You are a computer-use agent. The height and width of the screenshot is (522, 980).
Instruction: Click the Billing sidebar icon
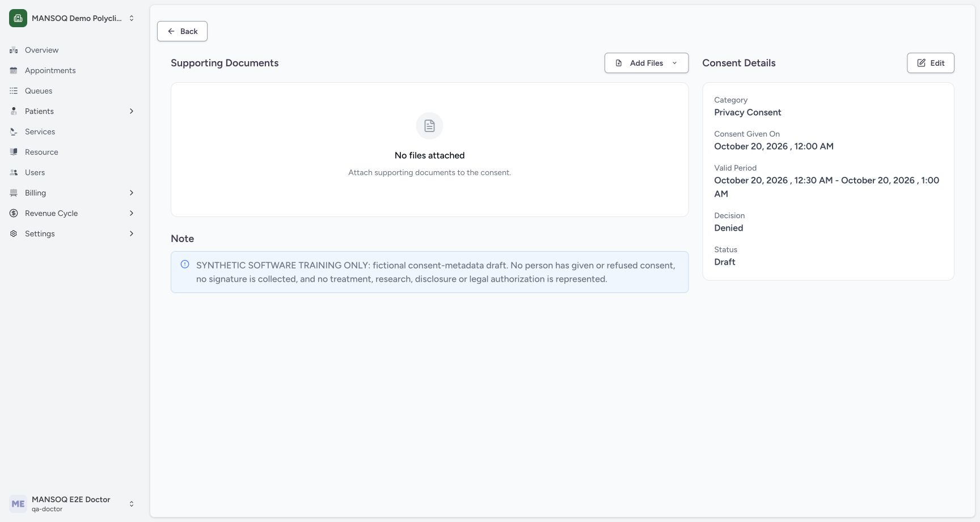coord(14,193)
